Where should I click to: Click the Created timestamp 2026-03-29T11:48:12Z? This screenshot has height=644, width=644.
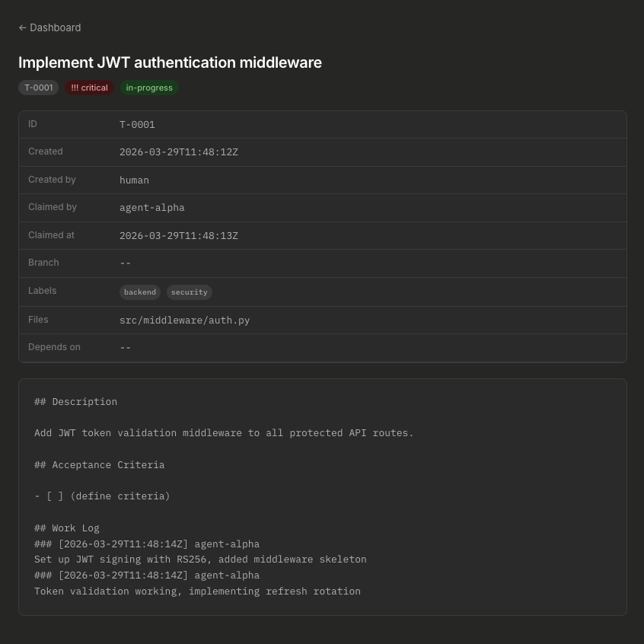point(179,152)
